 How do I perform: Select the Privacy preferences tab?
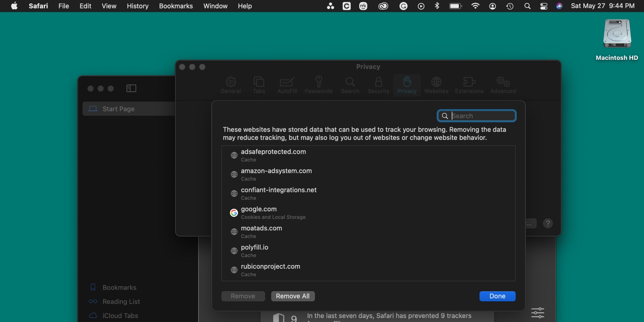click(x=407, y=85)
